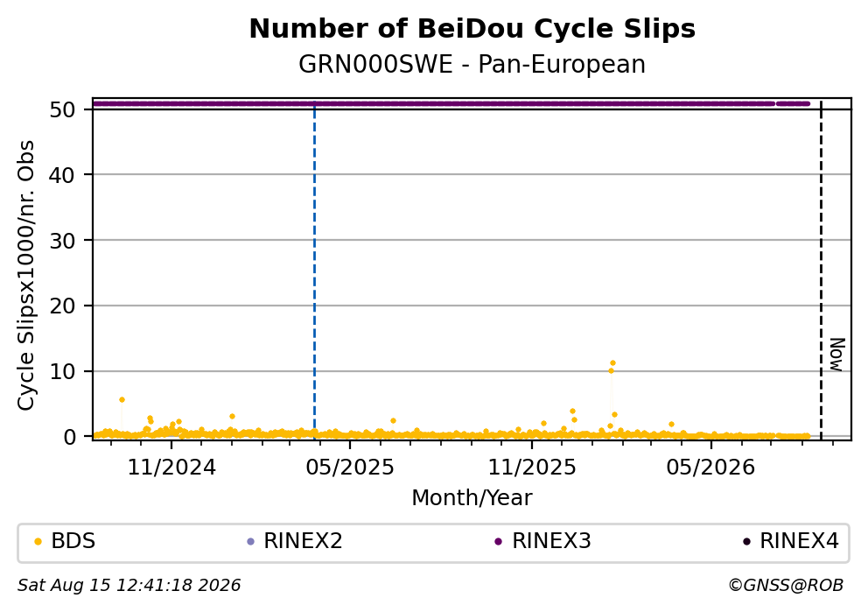This screenshot has width=868, height=612.
Task: Click the RINEX3 purple legend dot
Action: pos(498,542)
